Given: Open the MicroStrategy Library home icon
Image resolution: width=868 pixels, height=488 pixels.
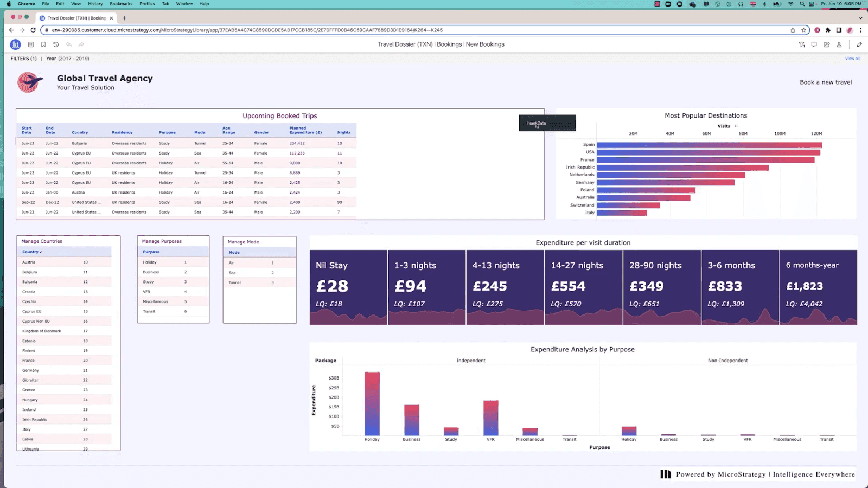Looking at the screenshot, I should (x=15, y=44).
